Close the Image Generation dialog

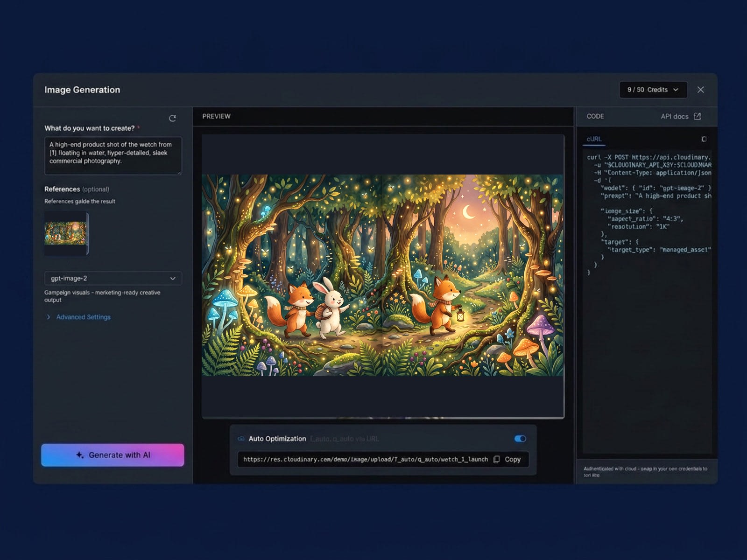[700, 90]
